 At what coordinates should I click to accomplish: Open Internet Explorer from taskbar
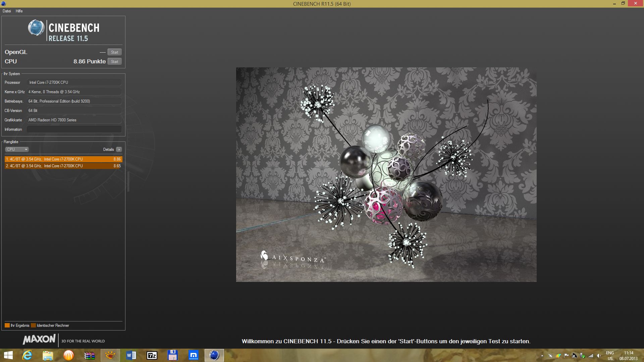27,355
